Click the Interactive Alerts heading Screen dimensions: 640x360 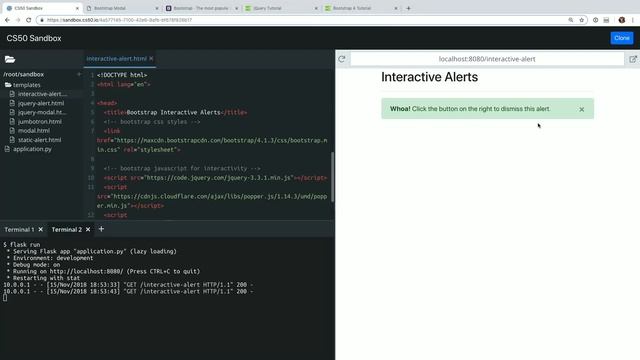click(429, 77)
